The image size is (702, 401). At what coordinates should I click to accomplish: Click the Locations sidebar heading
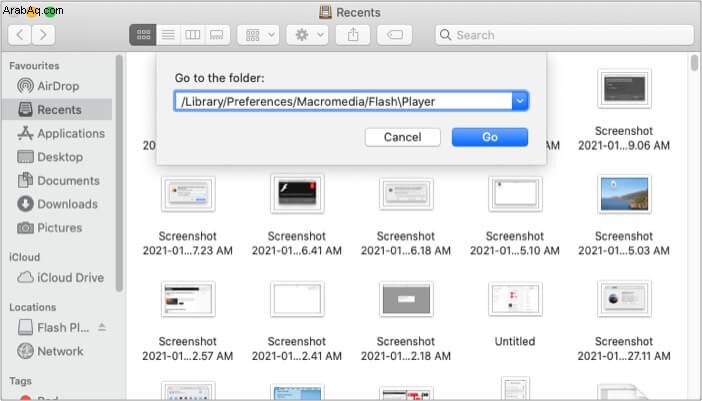coord(33,307)
